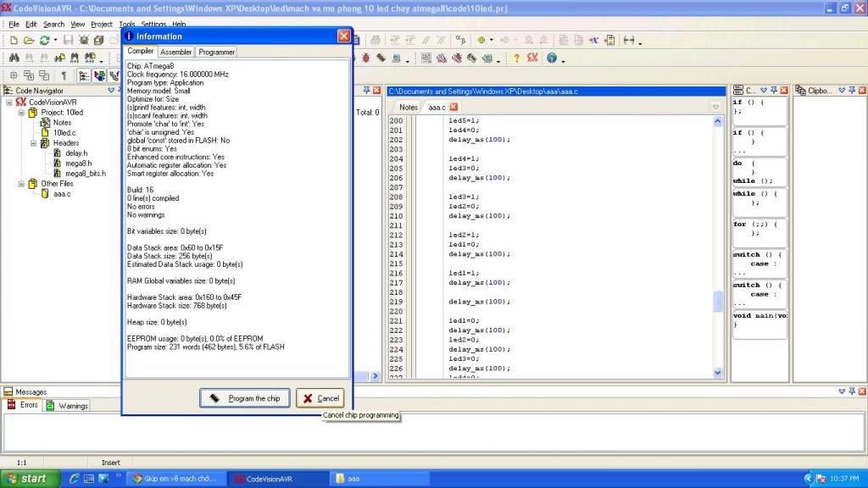Switch to the Programmer tab

click(216, 52)
